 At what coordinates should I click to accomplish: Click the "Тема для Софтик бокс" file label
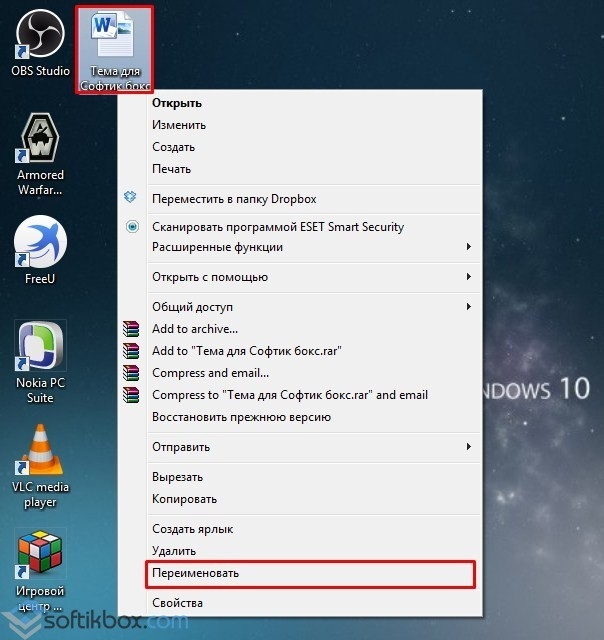click(x=115, y=78)
